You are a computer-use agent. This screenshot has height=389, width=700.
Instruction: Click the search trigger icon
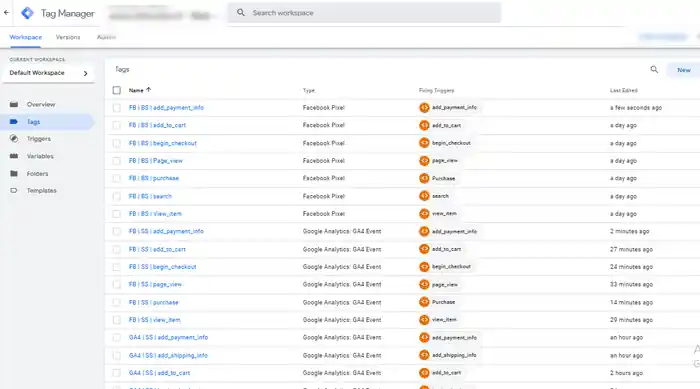pos(424,196)
